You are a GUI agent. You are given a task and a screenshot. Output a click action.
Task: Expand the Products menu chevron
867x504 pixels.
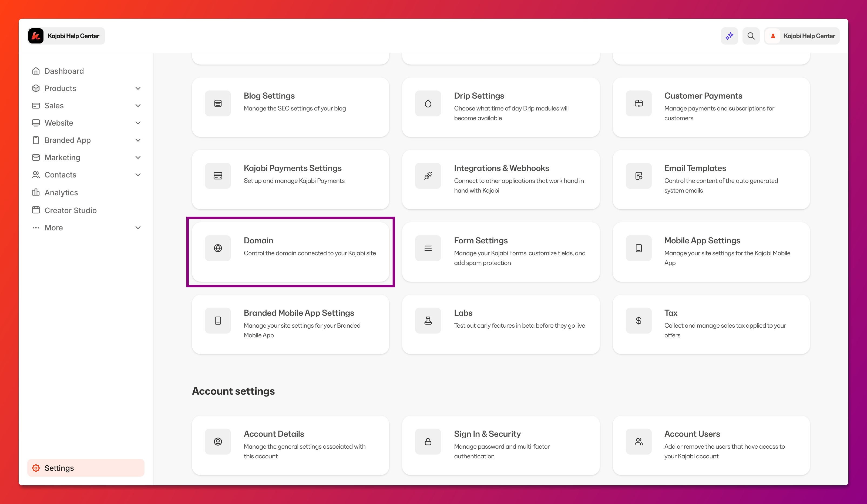click(138, 88)
